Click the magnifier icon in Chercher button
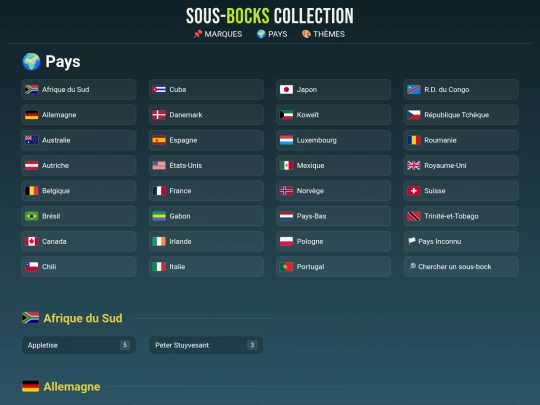Viewport: 540px width, 405px height. [x=412, y=267]
